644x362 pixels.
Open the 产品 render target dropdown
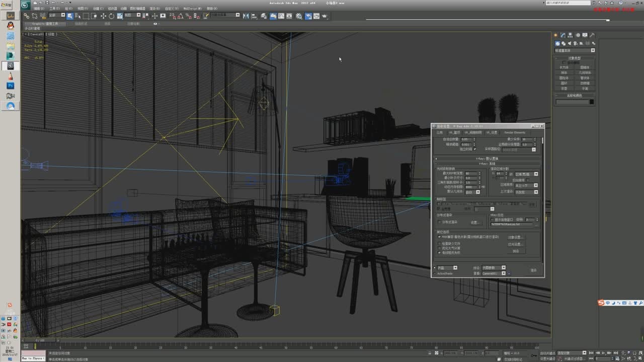tap(447, 267)
